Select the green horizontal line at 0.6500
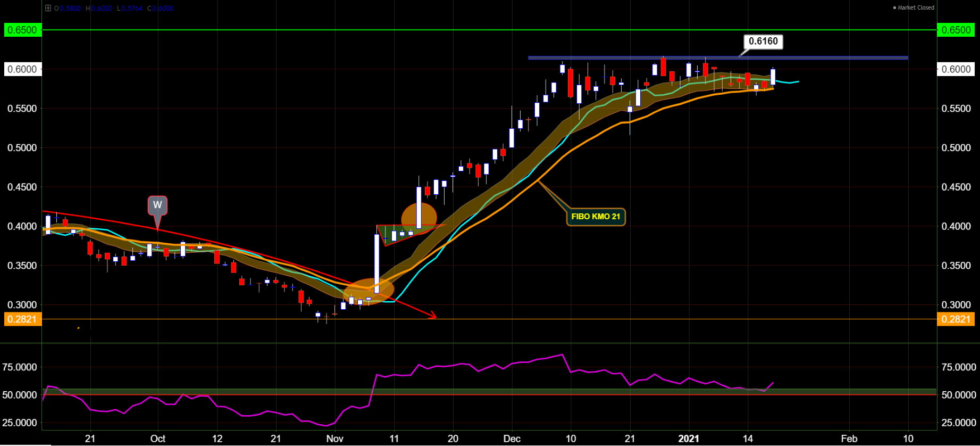 pyautogui.click(x=489, y=30)
